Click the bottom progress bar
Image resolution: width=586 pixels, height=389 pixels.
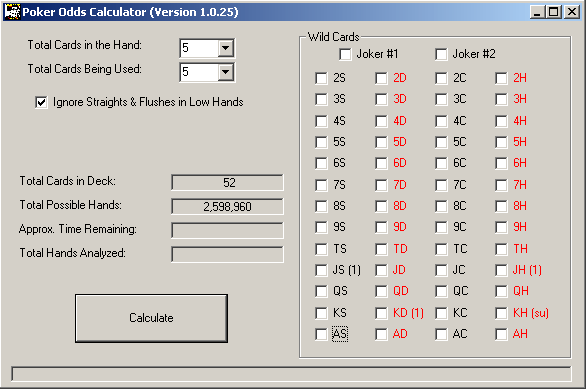click(292, 374)
